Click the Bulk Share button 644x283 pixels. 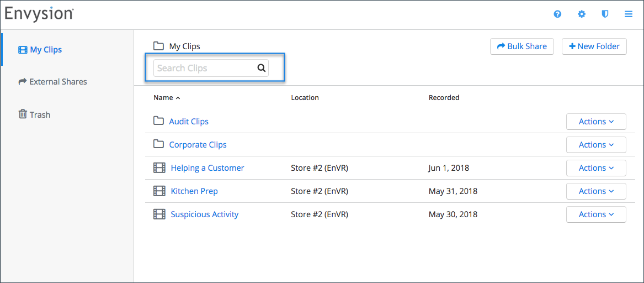[521, 46]
